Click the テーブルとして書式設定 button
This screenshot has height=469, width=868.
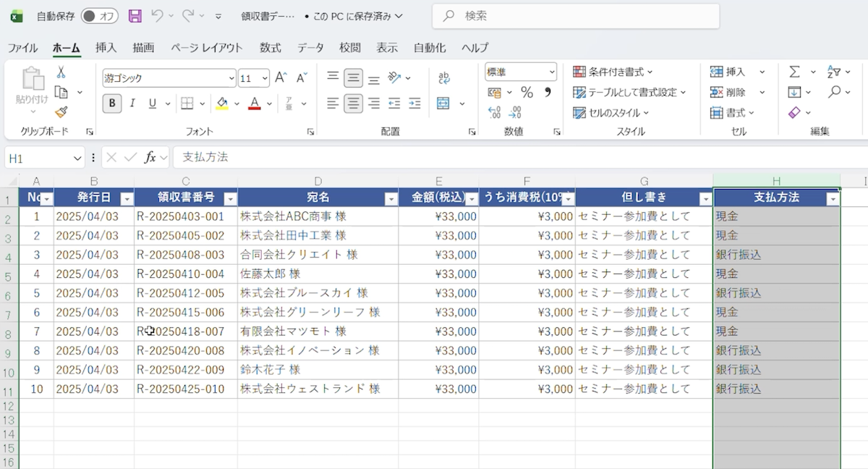click(x=629, y=92)
